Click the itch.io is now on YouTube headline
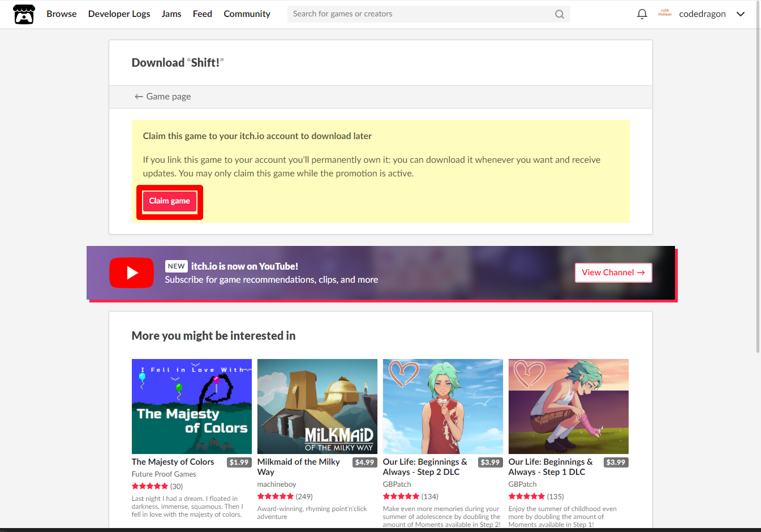The image size is (761, 532). tap(244, 266)
